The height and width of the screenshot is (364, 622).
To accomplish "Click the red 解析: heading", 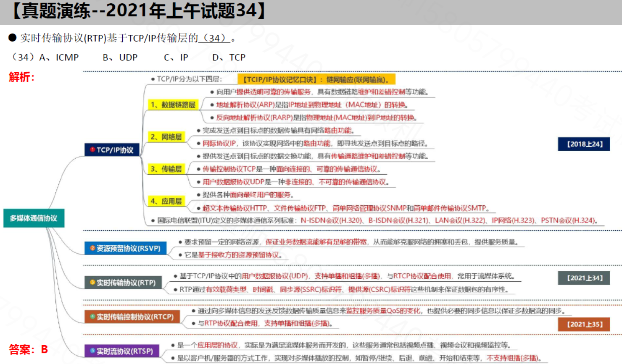I will [x=22, y=77].
